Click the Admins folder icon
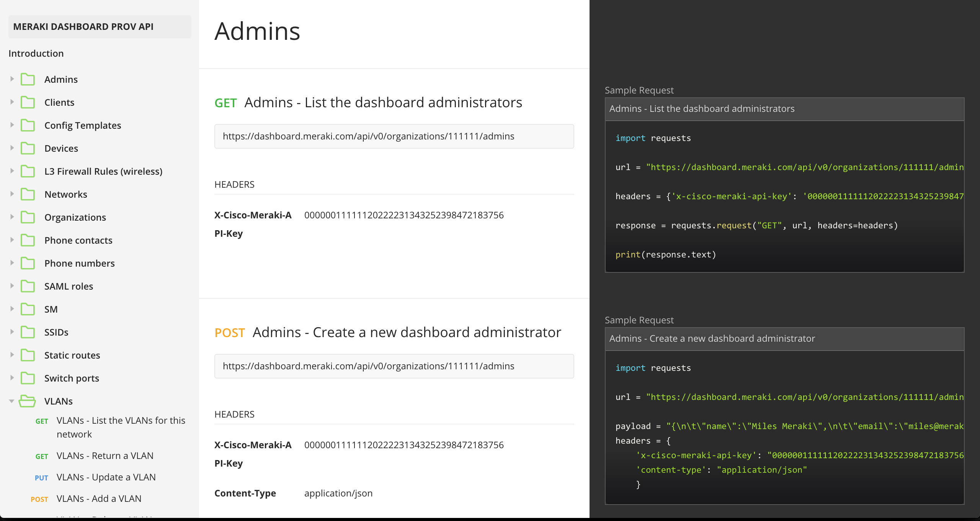The image size is (980, 521). (28, 79)
